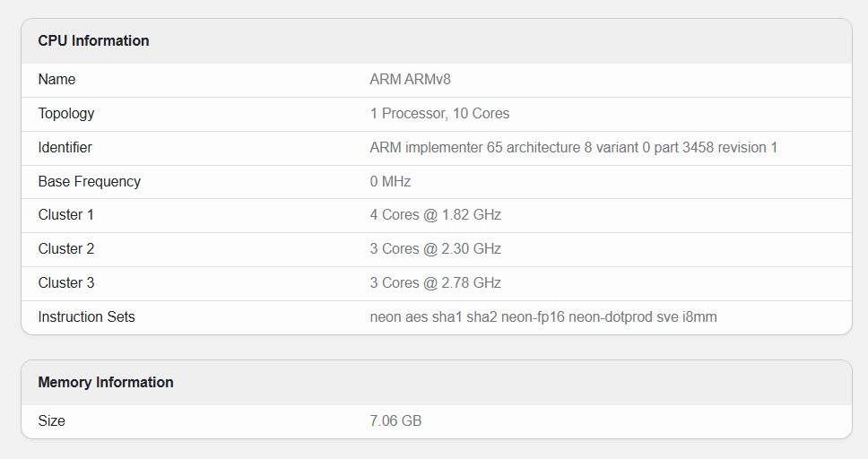Select the Instruction Sets row label

[86, 317]
